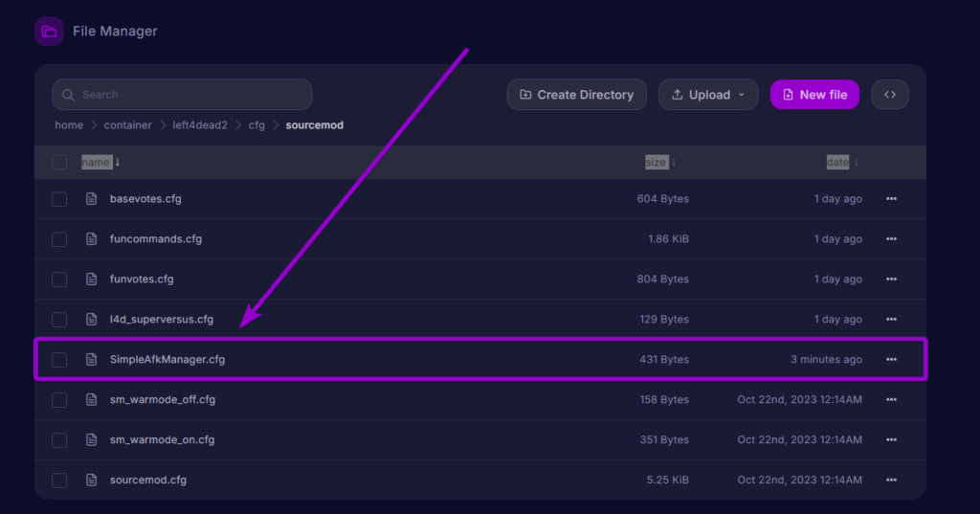This screenshot has height=514, width=980.
Task: Click the code view icon button
Action: (x=889, y=95)
